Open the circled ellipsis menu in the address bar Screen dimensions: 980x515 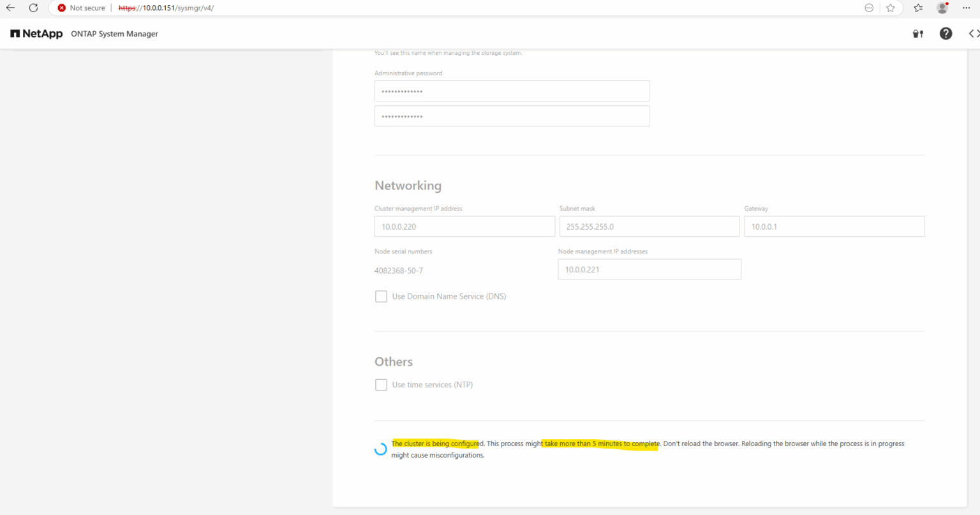[x=869, y=8]
